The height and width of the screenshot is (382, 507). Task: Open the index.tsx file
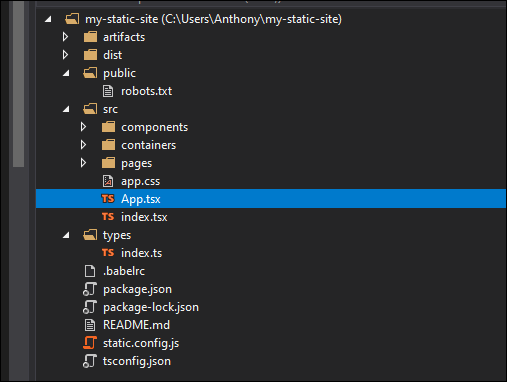pyautogui.click(x=144, y=217)
